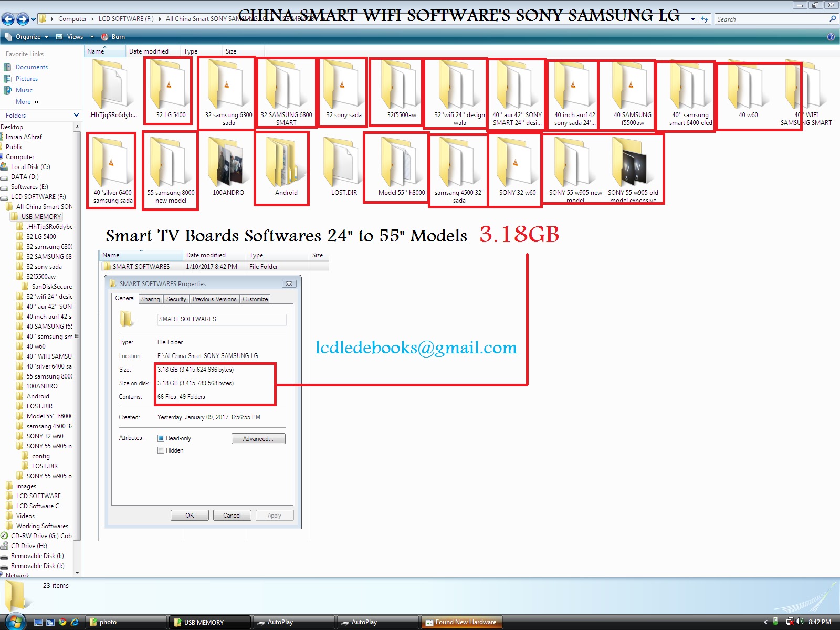
Task: Switch to the Sharing tab
Action: tap(150, 299)
